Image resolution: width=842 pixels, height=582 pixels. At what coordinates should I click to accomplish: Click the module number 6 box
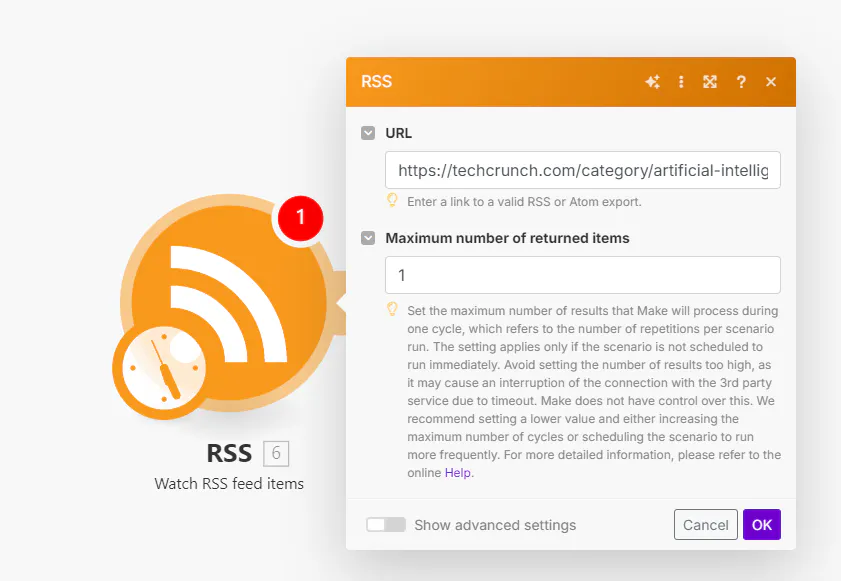tap(276, 454)
